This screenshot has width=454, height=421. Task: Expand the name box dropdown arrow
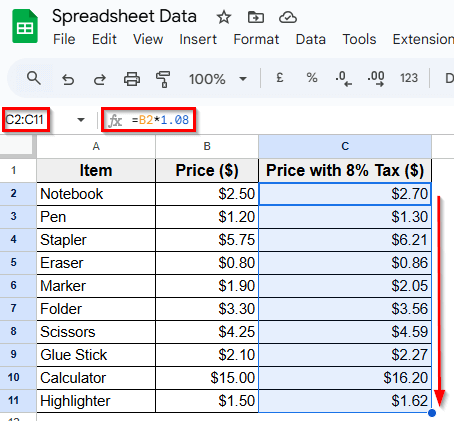coord(81,120)
